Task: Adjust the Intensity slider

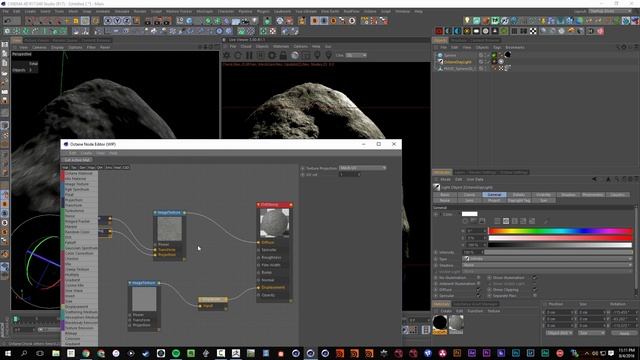Action: (558, 252)
